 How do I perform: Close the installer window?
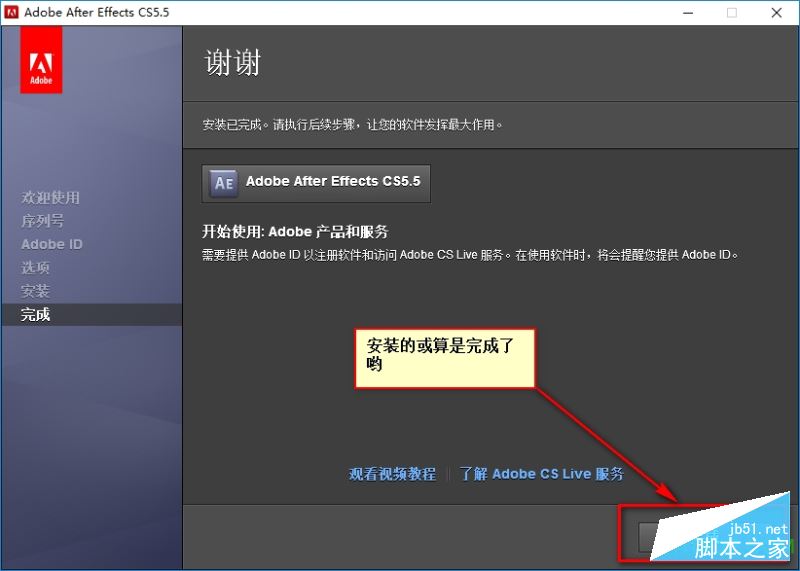click(x=777, y=13)
